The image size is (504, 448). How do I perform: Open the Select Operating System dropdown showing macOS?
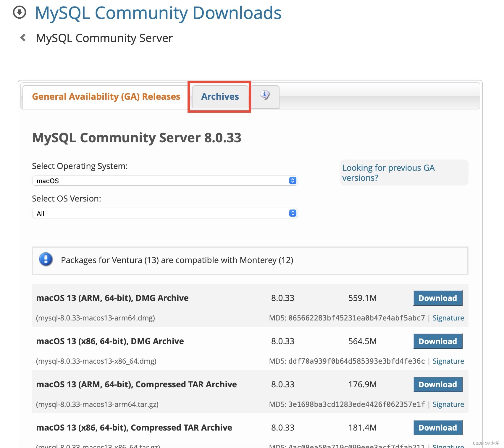point(165,181)
